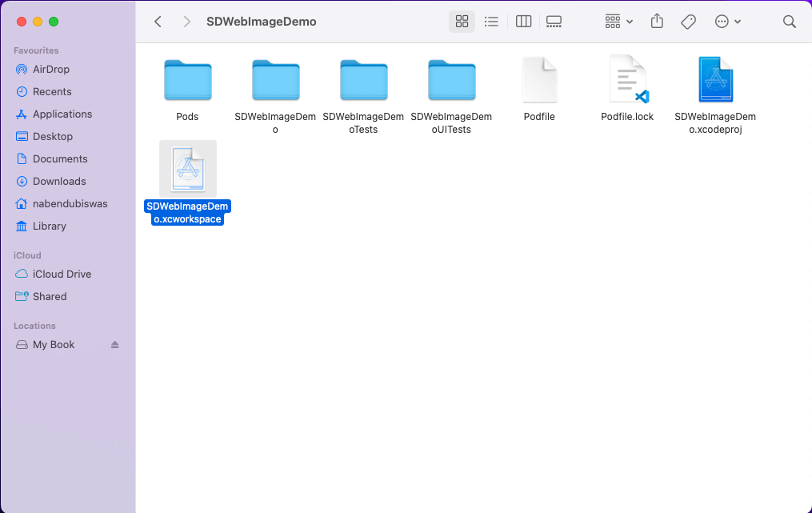Select the SDWebImageDemoUITests folder
This screenshot has height=513, width=812.
(x=451, y=80)
